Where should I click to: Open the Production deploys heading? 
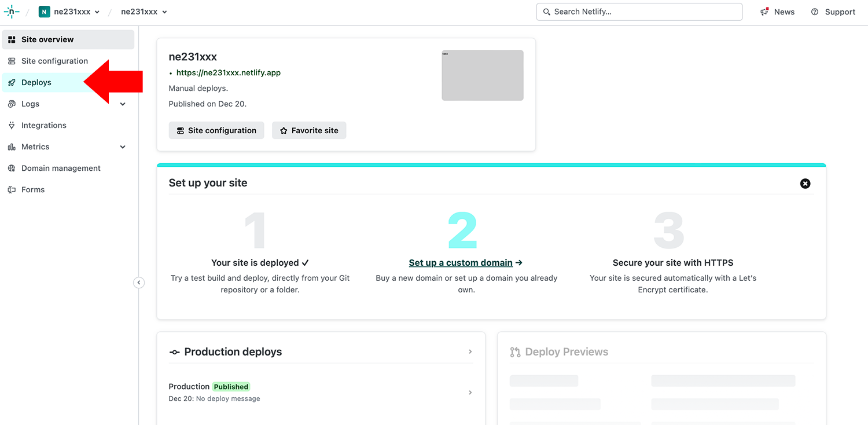pyautogui.click(x=233, y=351)
